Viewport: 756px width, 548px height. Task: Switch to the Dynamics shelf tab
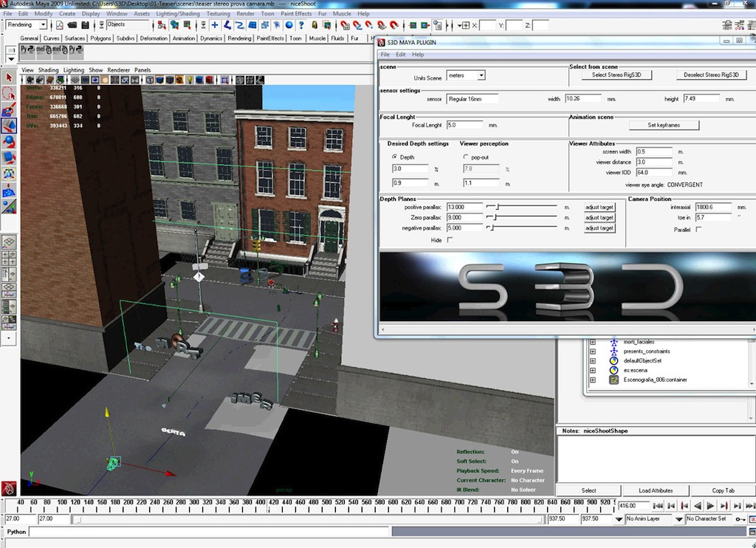pyautogui.click(x=211, y=38)
